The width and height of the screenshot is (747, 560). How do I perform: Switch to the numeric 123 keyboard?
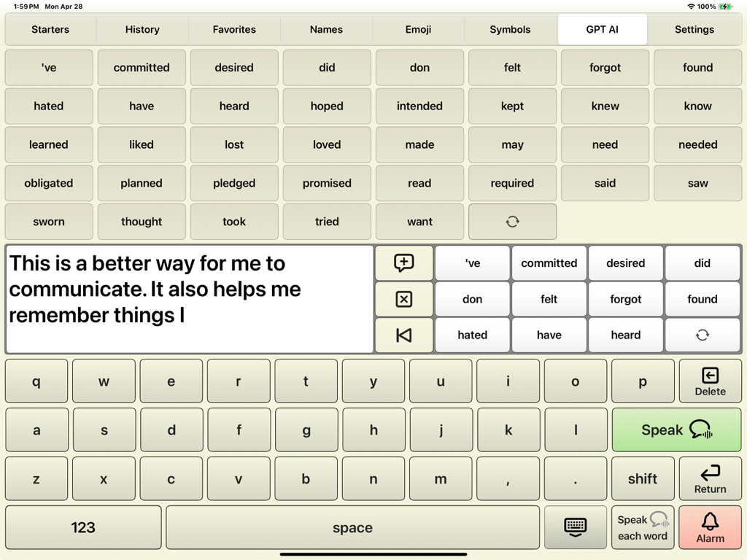(82, 527)
